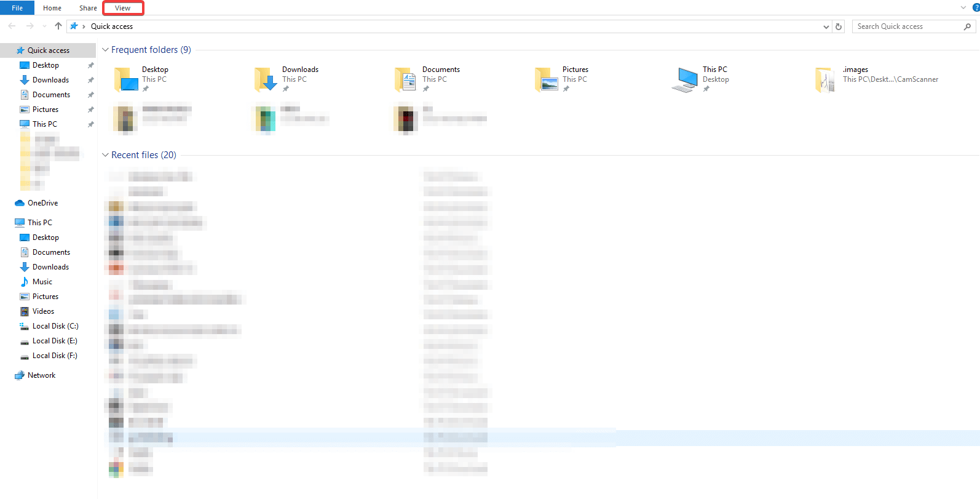Select Network in the navigation pane

pyautogui.click(x=41, y=375)
